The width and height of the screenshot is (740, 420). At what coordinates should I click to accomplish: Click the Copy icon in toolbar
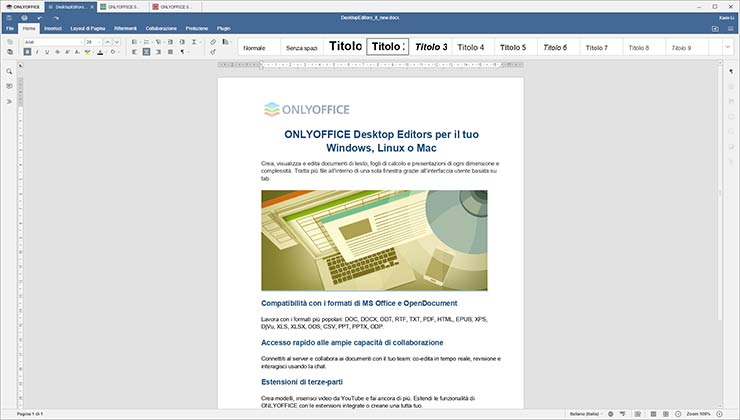pos(9,42)
